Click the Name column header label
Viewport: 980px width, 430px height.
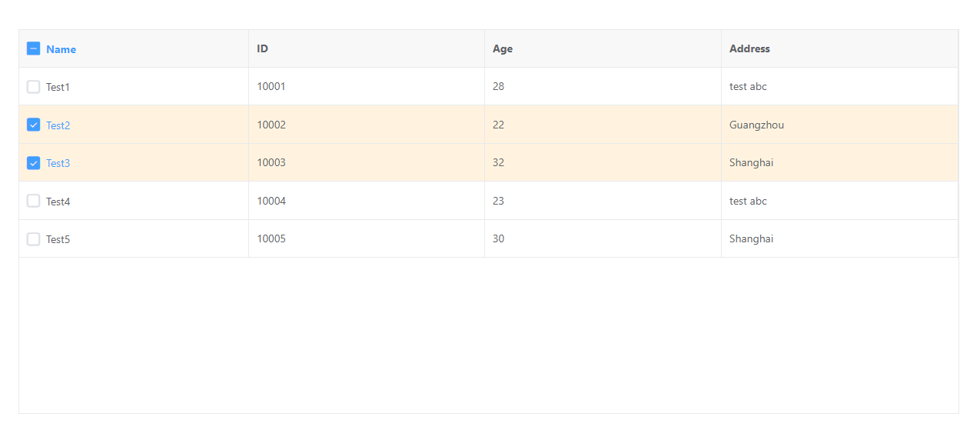pyautogui.click(x=61, y=49)
